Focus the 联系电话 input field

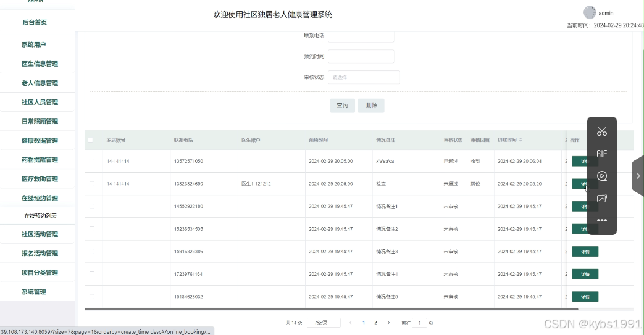point(361,36)
